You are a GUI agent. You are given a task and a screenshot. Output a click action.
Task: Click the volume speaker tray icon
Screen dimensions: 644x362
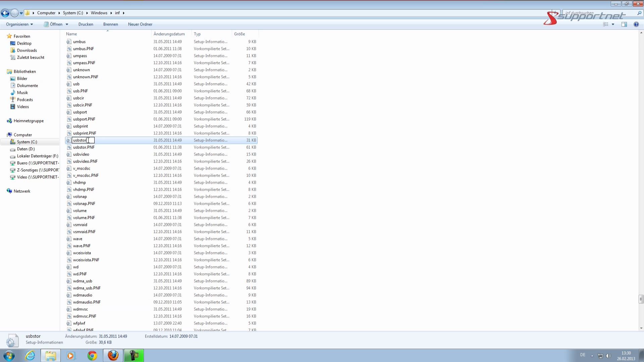pyautogui.click(x=608, y=356)
